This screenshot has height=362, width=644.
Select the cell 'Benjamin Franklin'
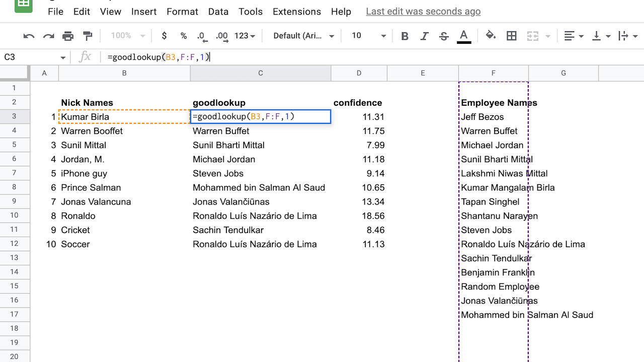[x=494, y=272]
